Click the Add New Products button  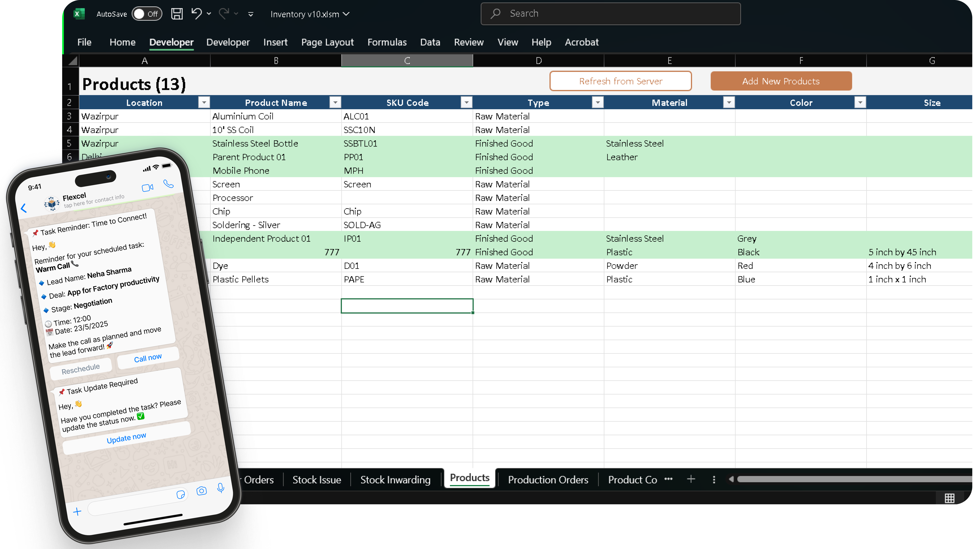point(781,81)
